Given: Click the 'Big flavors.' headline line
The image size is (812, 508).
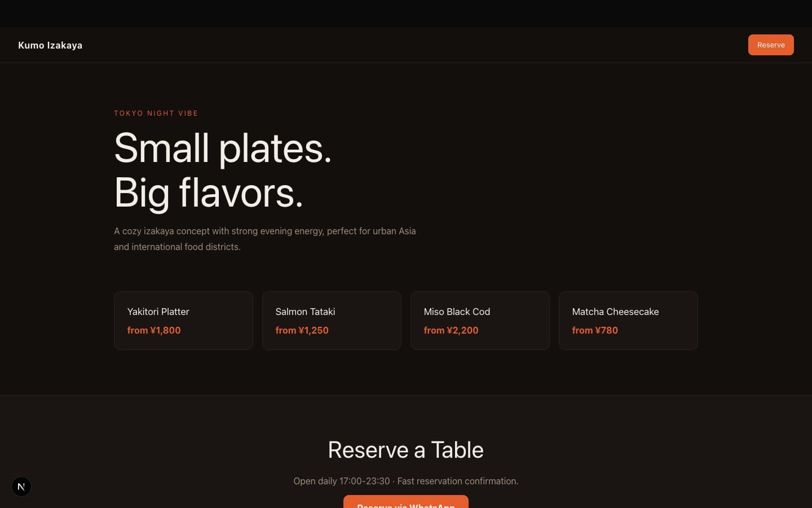Looking at the screenshot, I should (209, 193).
